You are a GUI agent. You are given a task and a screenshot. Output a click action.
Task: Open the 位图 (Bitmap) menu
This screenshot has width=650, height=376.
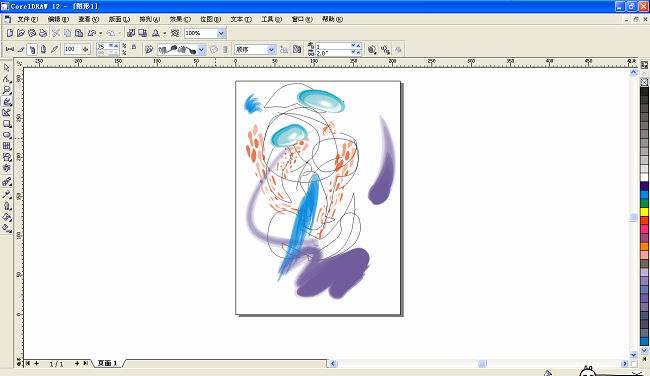(211, 19)
